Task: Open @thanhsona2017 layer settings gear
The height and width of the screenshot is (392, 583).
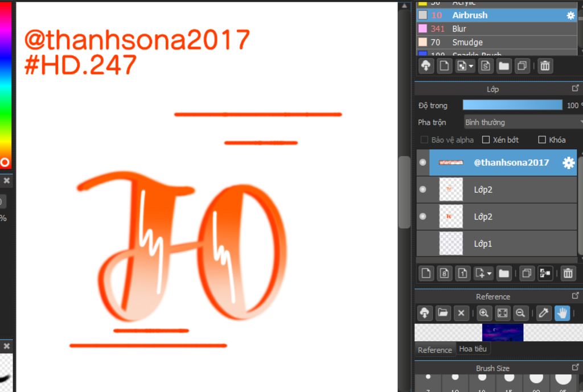Action: pyautogui.click(x=568, y=163)
